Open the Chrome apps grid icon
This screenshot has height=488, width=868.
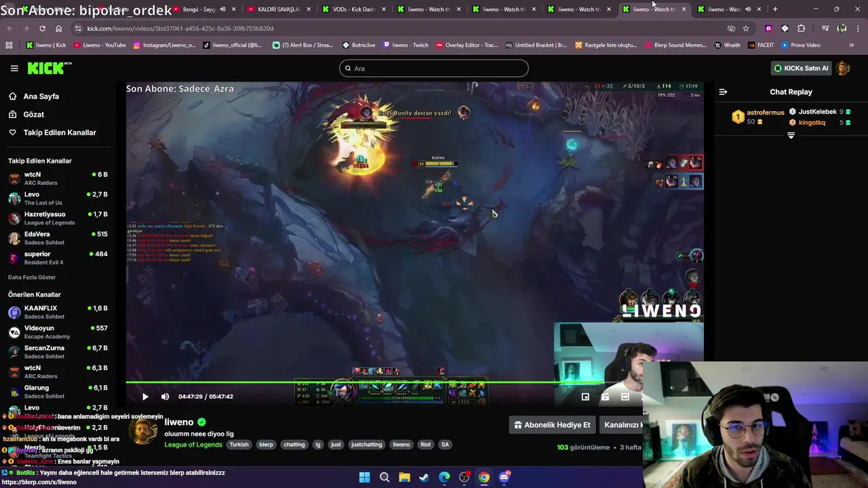click(x=9, y=45)
